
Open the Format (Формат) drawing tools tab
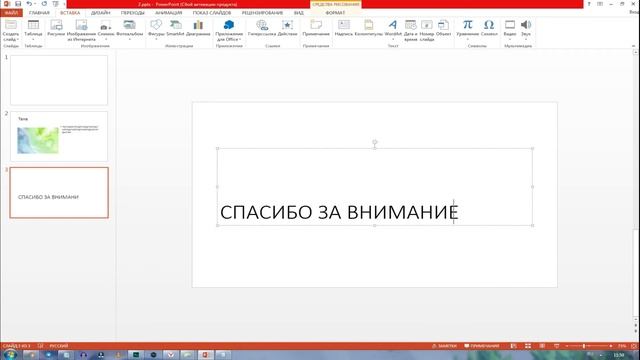click(335, 13)
